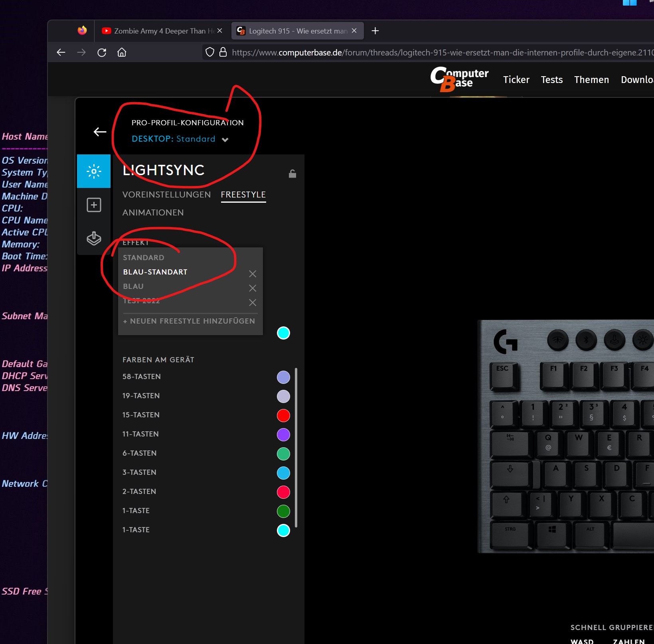Go forward in the Firefox browser
Image resolution: width=654 pixels, height=644 pixels.
[81, 52]
